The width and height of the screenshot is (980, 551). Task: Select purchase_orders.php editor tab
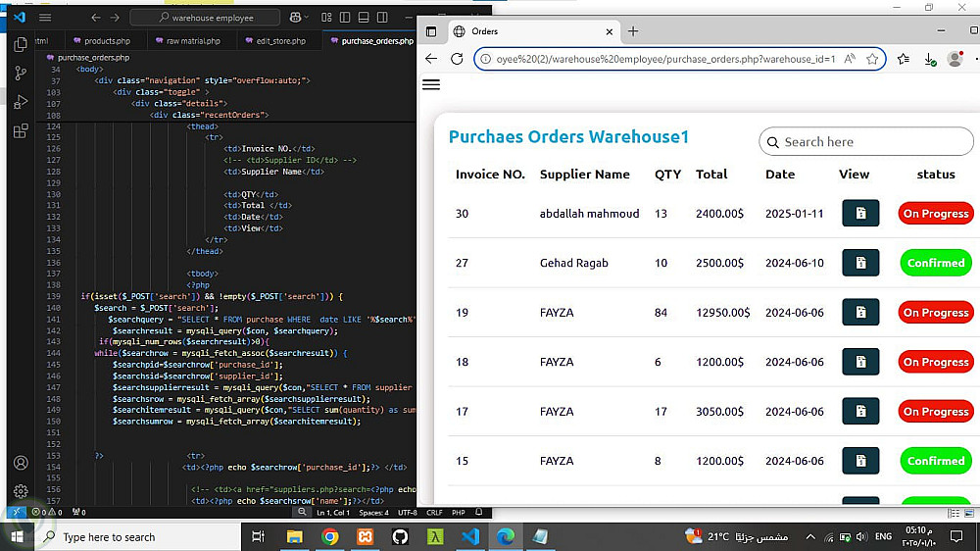point(371,40)
